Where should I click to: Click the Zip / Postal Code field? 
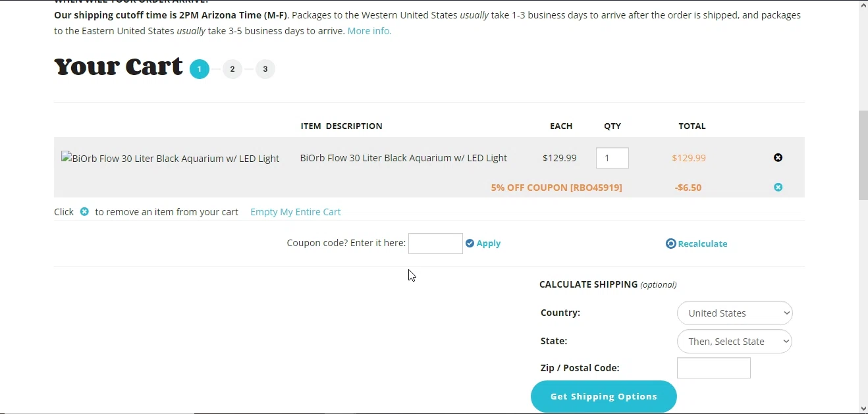[714, 368]
